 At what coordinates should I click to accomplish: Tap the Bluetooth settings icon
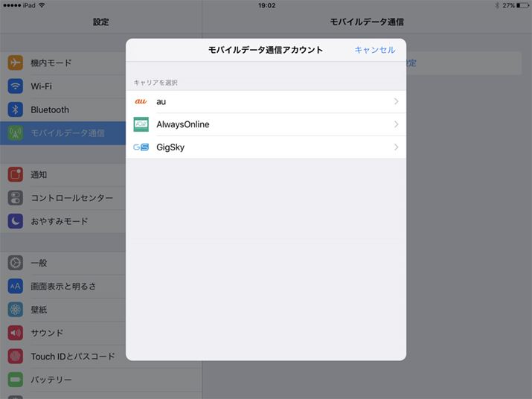16,109
